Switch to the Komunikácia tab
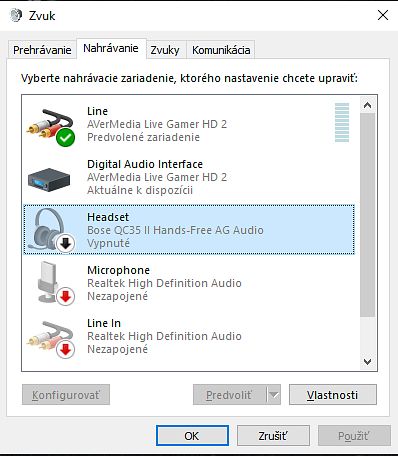Viewport: 398px width, 456px height. 221,50
